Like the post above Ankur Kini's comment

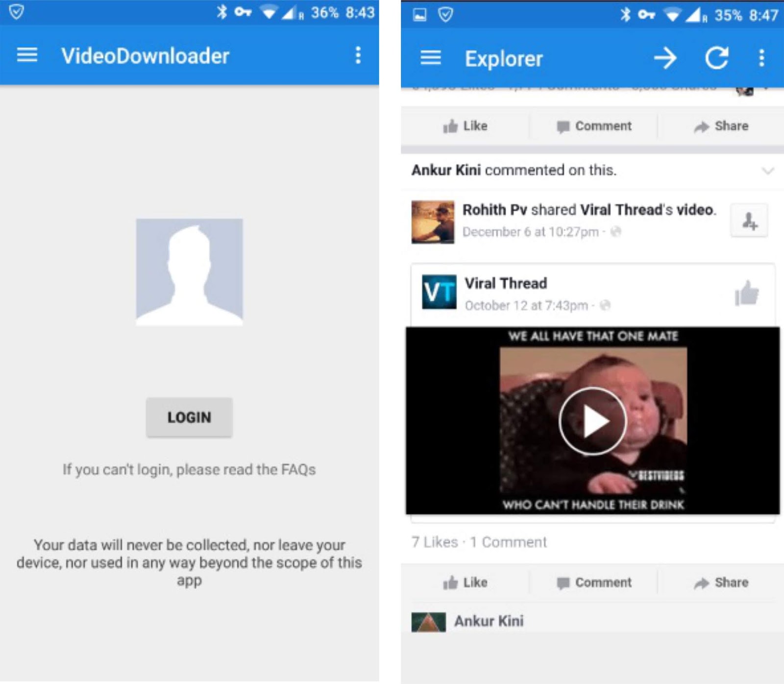(465, 126)
